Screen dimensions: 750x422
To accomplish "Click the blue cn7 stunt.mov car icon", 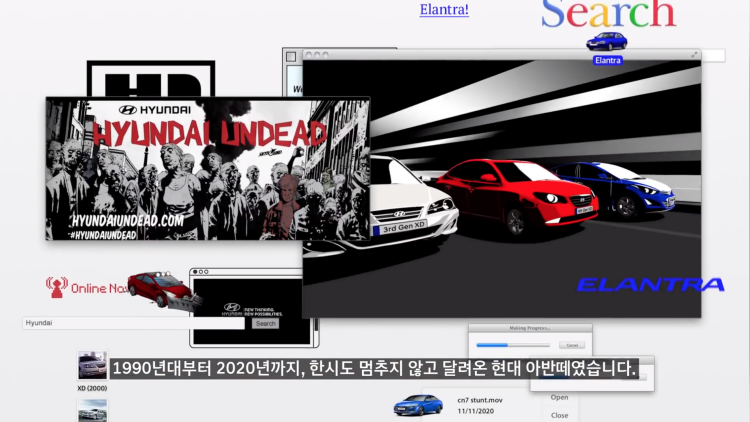I will (x=418, y=405).
